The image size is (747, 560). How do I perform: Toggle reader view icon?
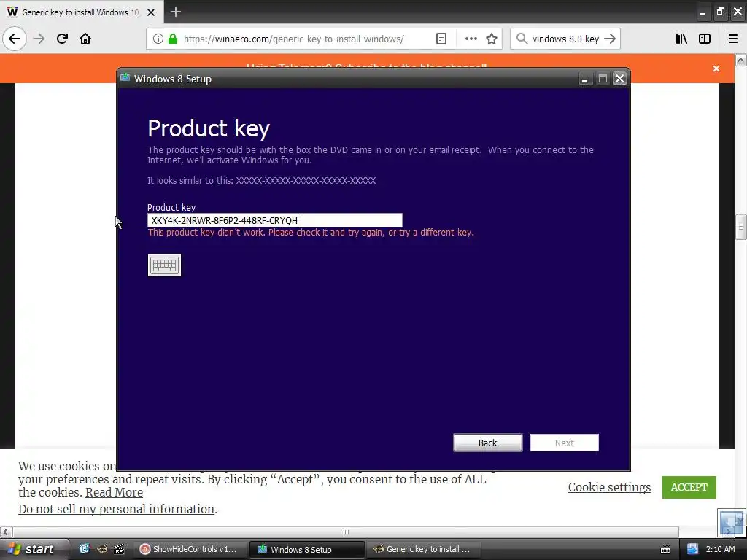[x=441, y=39]
